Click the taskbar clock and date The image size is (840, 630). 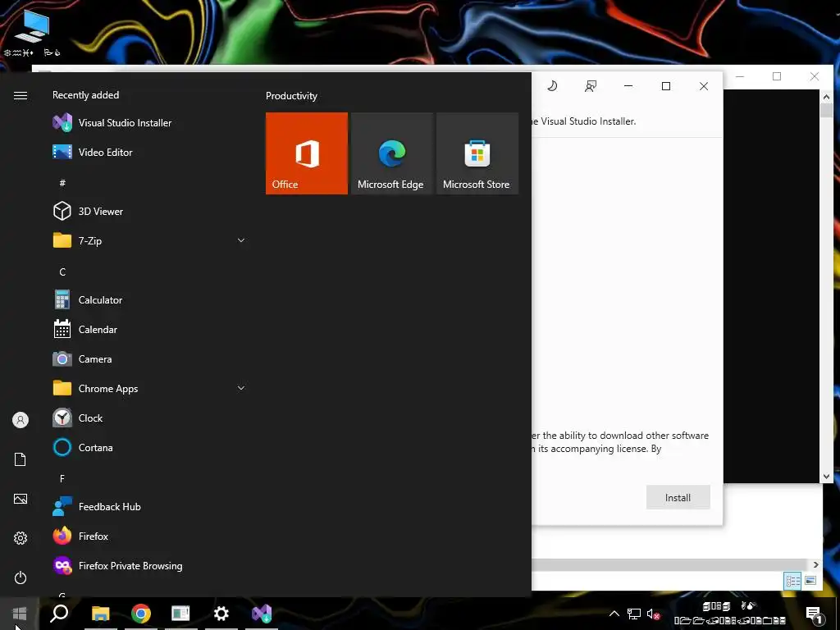pyautogui.click(x=729, y=614)
